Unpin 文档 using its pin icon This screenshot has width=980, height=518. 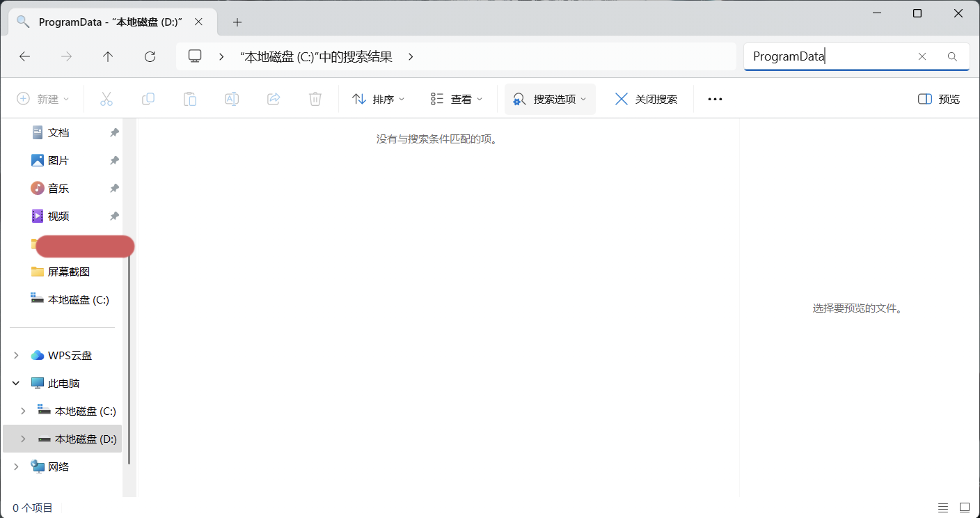coord(114,132)
